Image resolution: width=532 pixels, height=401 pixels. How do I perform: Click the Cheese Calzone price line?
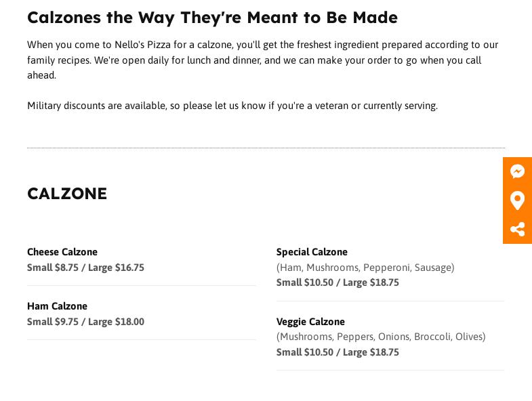pos(85,268)
